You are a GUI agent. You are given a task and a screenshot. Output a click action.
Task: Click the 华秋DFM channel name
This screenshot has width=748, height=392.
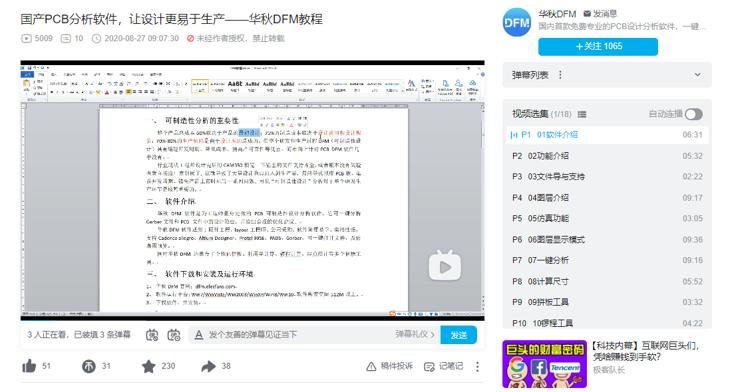tap(557, 13)
